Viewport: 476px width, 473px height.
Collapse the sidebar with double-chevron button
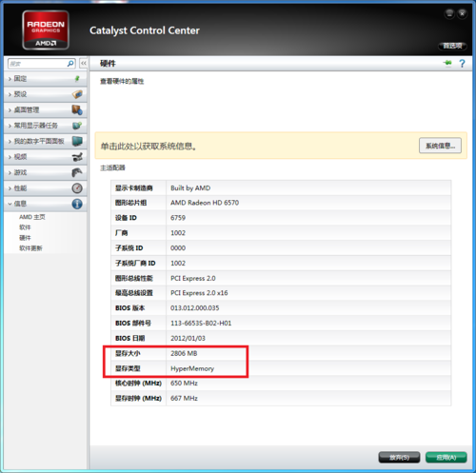coord(83,63)
